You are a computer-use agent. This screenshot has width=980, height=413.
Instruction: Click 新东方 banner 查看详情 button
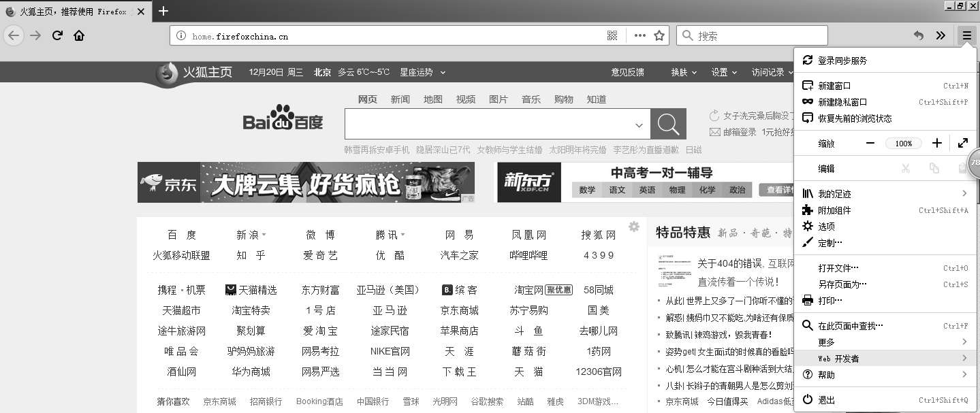click(777, 190)
